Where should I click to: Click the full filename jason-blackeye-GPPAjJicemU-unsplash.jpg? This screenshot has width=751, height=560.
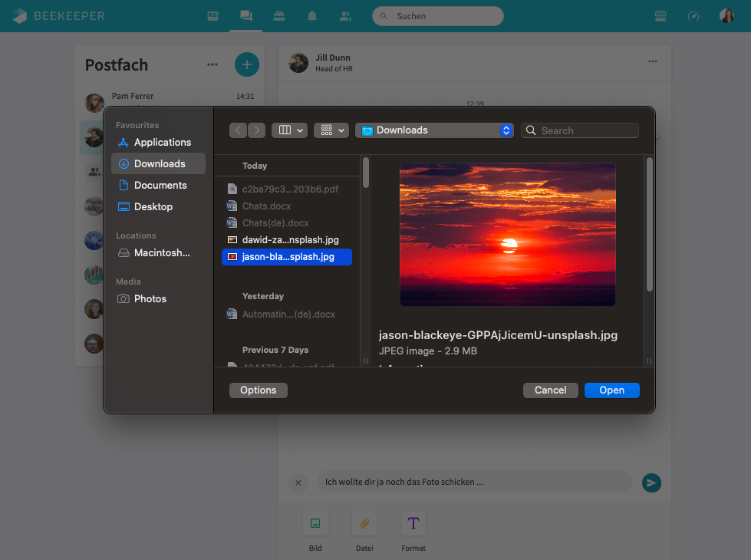[498, 335]
